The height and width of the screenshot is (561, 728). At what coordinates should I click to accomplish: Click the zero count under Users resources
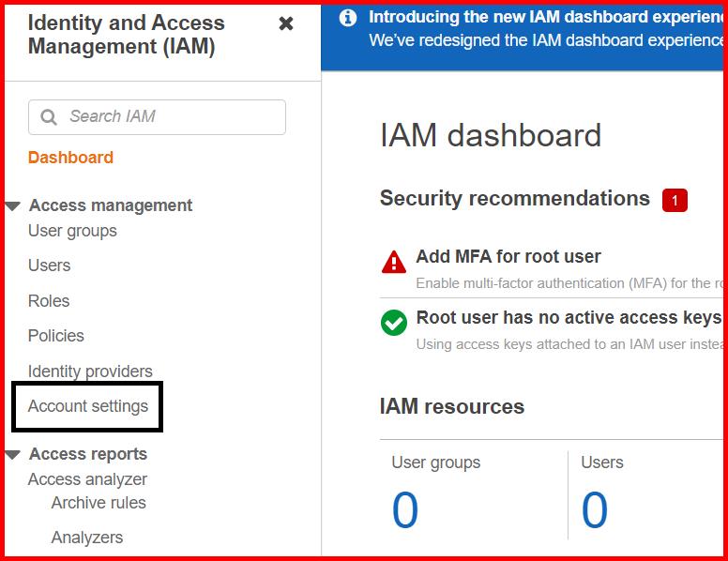594,510
